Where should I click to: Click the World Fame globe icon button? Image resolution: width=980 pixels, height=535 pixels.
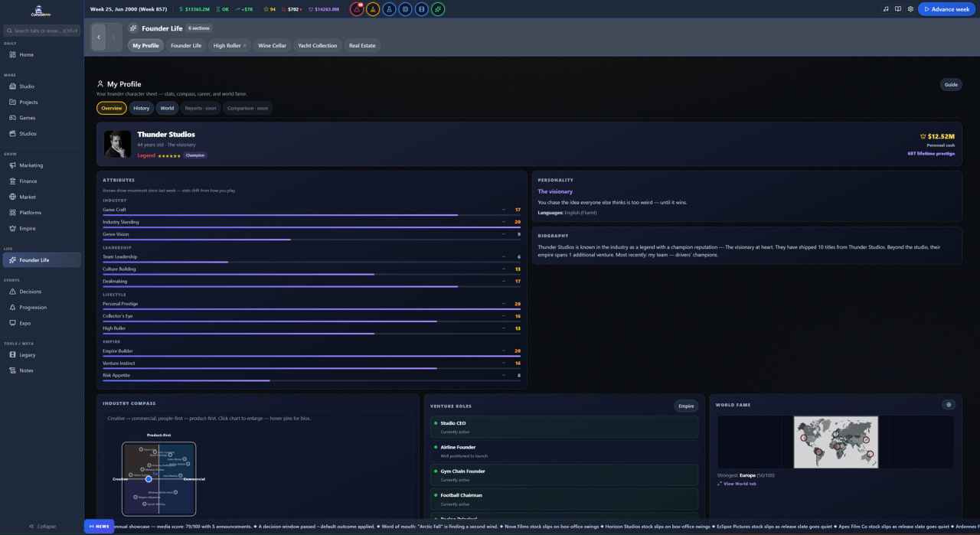point(949,405)
